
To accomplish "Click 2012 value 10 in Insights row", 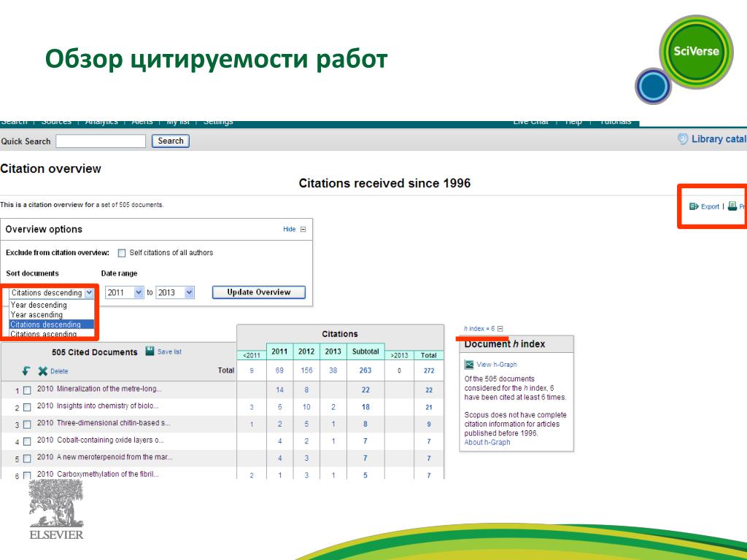I will pos(306,407).
